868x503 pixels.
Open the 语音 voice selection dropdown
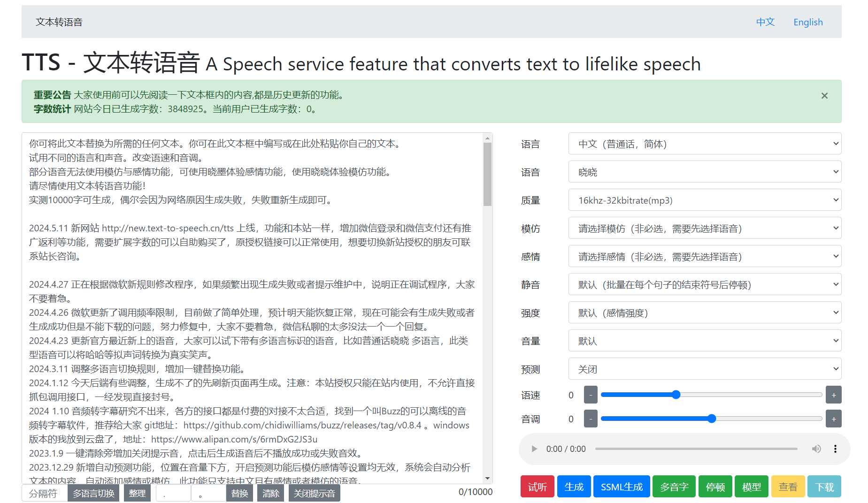(x=704, y=172)
